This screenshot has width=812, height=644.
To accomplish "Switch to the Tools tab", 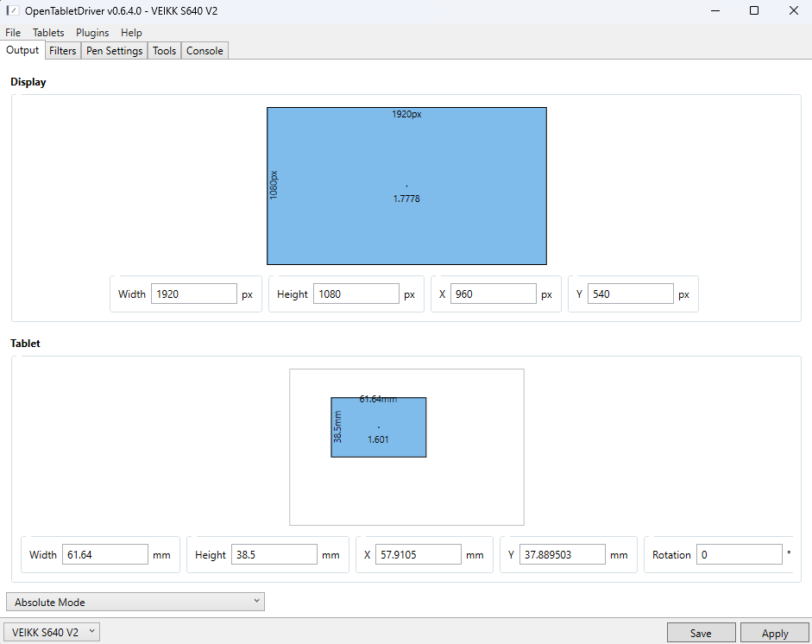I will pos(164,51).
